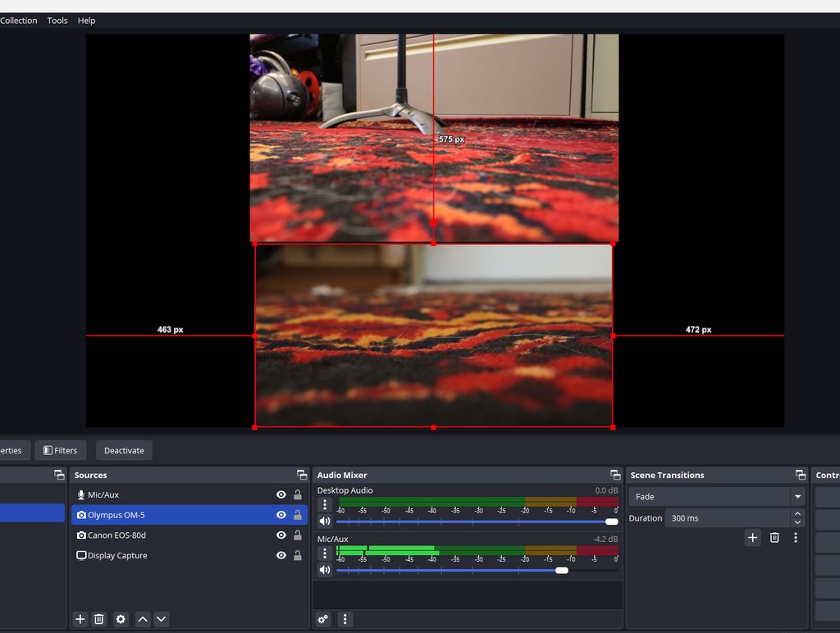The width and height of the screenshot is (840, 633).
Task: Open source properties gear in Sources toolbar
Action: pos(121,619)
